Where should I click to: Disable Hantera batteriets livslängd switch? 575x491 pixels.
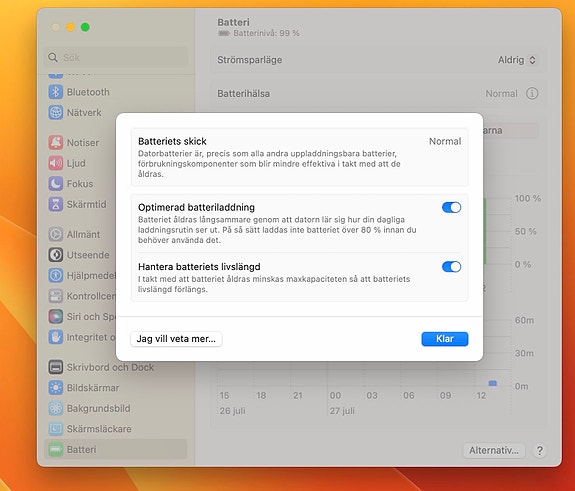click(x=451, y=267)
